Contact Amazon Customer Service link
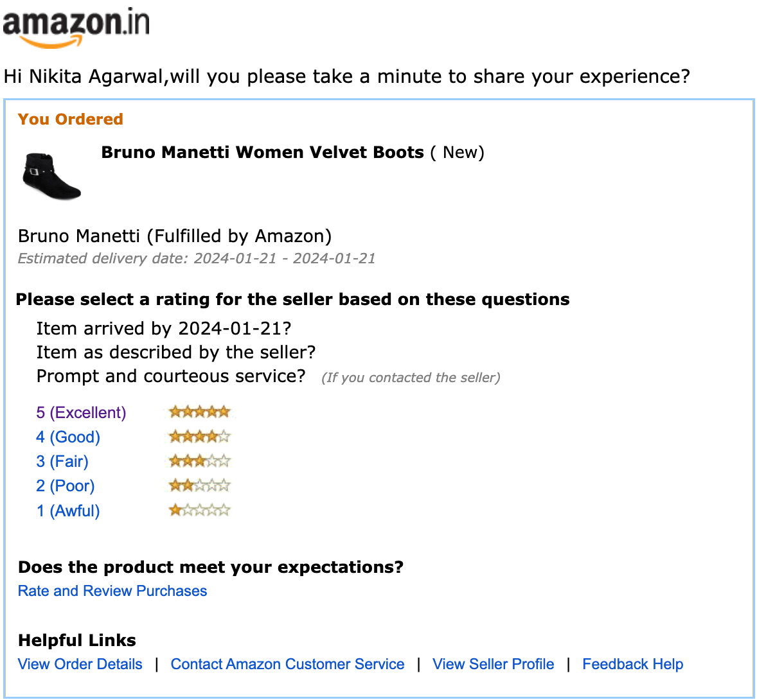This screenshot has width=757, height=700. [287, 664]
